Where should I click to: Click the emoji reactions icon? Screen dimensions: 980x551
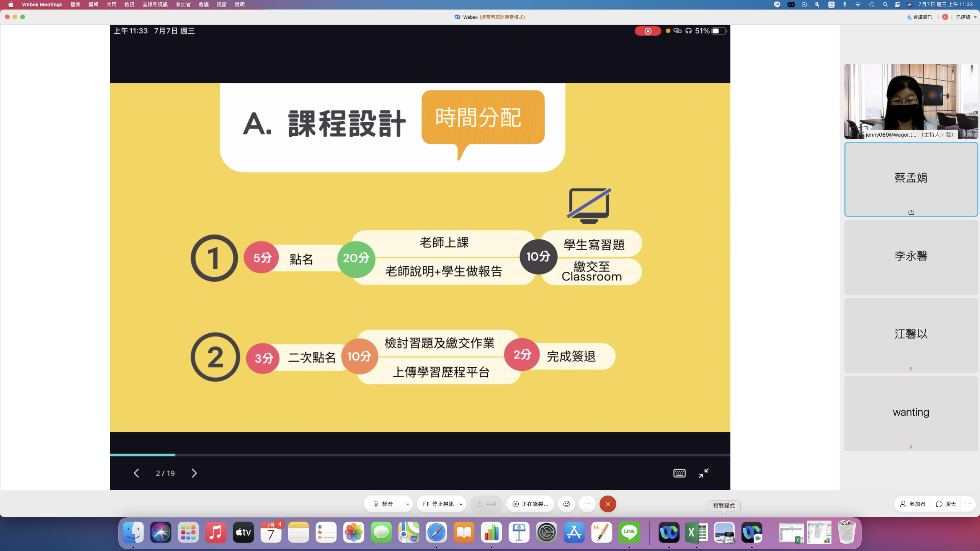pos(567,504)
